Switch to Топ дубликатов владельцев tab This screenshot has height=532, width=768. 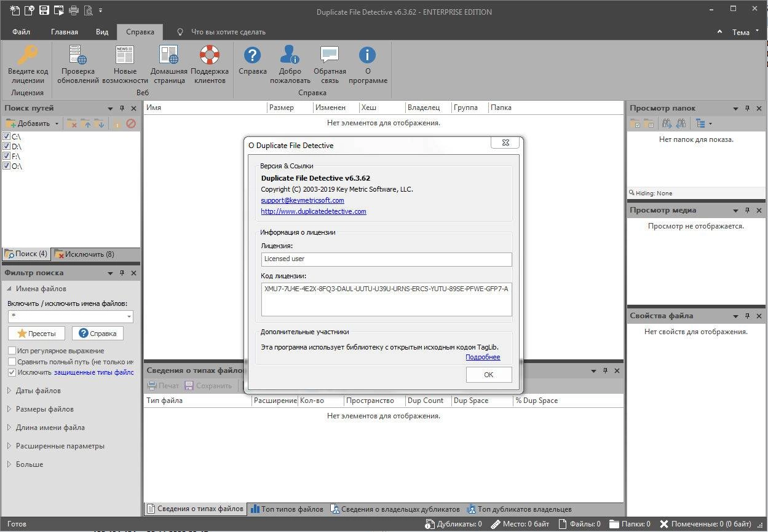(520, 509)
